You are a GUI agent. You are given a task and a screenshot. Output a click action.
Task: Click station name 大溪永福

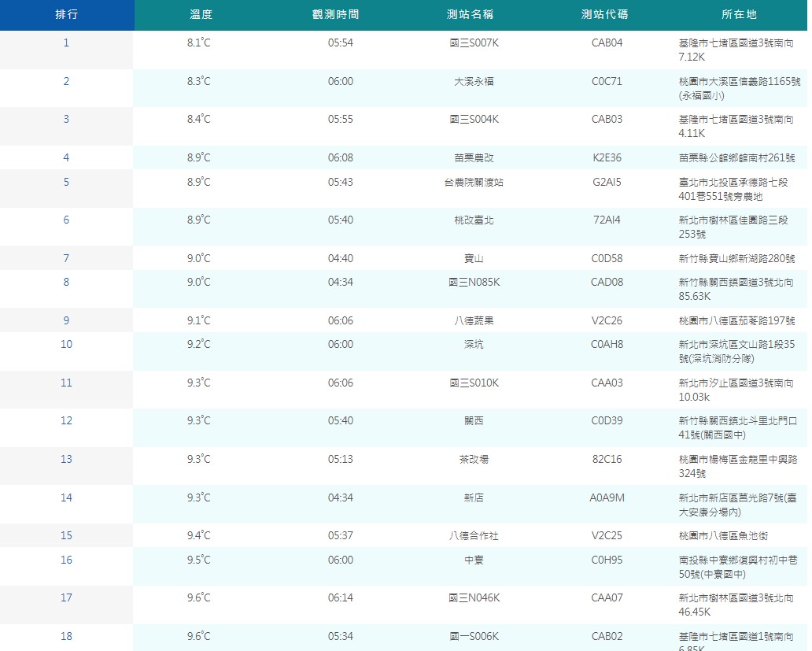tap(474, 82)
